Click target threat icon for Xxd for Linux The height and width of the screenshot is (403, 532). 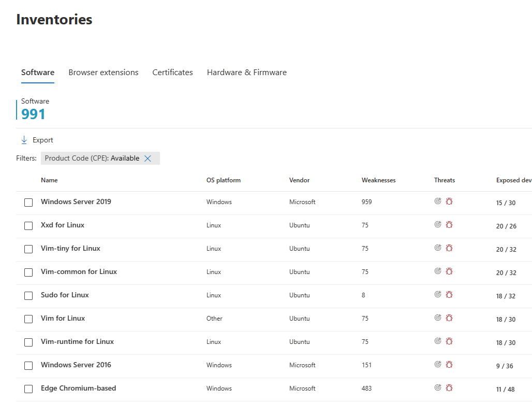point(438,224)
